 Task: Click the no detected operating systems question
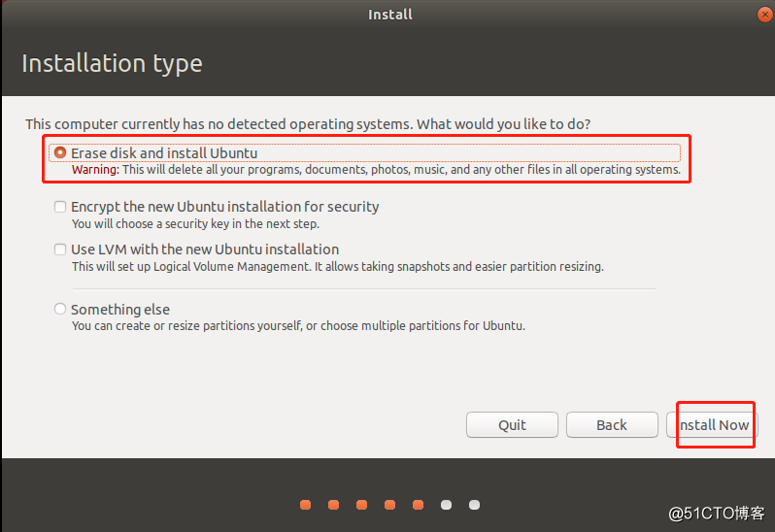308,124
